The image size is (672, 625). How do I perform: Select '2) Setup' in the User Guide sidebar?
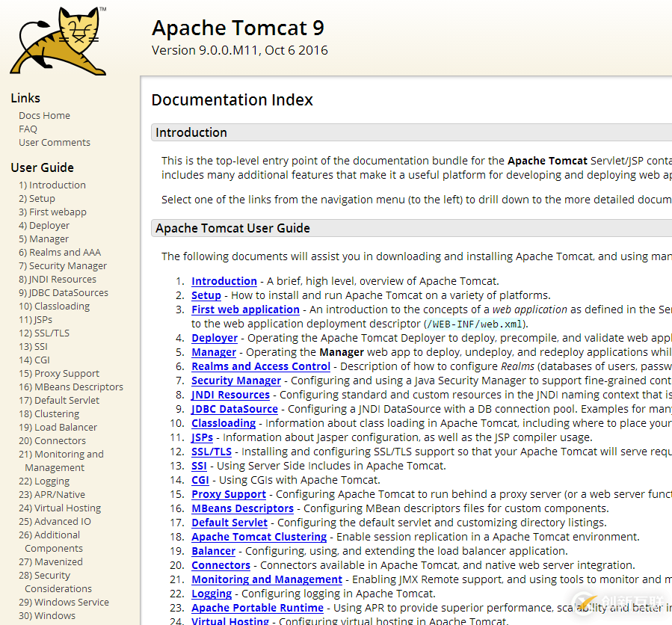(x=37, y=198)
